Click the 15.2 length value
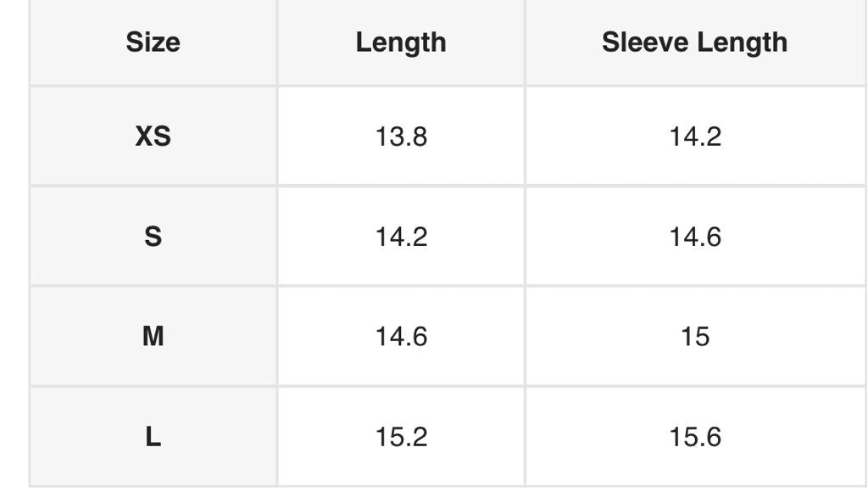The image size is (868, 492). [401, 437]
